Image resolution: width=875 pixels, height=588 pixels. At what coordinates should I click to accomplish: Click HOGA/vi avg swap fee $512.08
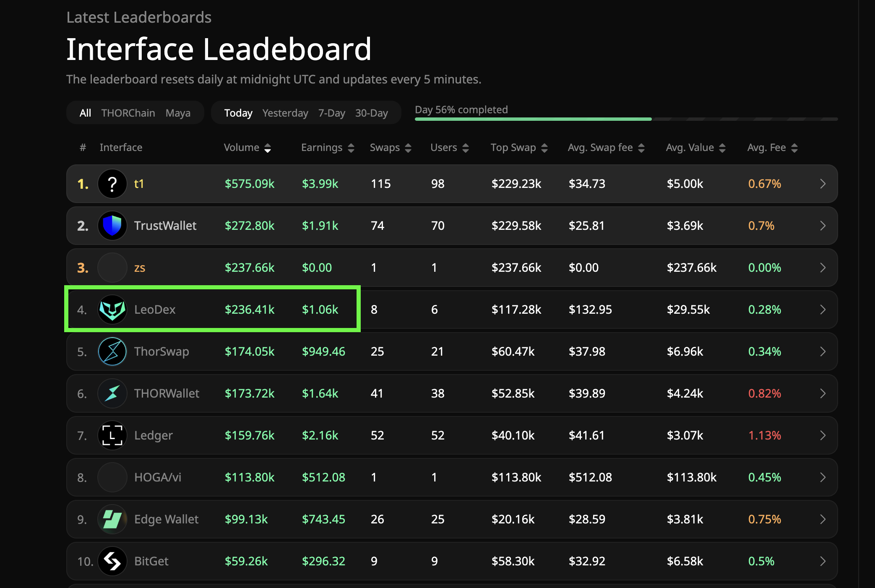click(x=590, y=477)
